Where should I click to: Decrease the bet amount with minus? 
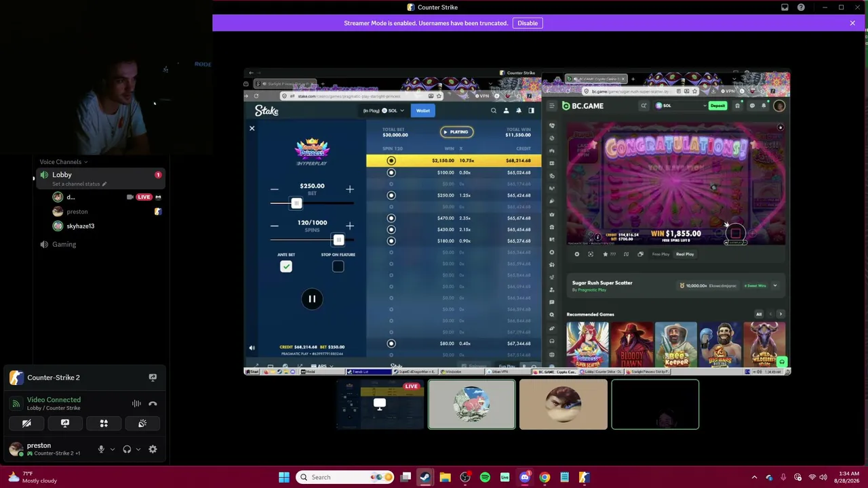click(274, 189)
